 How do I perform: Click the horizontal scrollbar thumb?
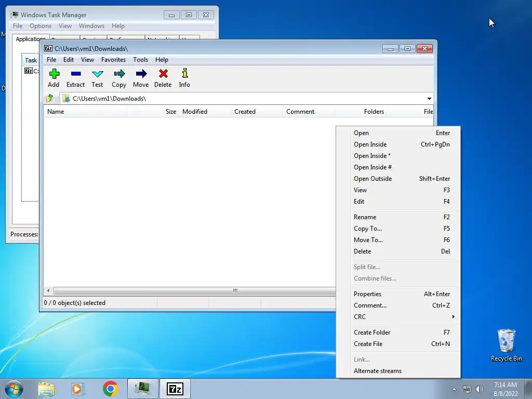[x=195, y=291]
